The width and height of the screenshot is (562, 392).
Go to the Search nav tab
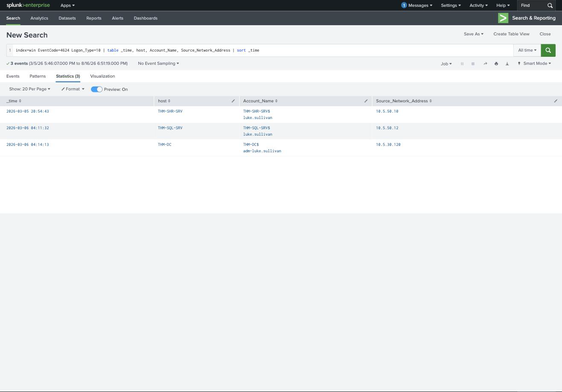13,18
